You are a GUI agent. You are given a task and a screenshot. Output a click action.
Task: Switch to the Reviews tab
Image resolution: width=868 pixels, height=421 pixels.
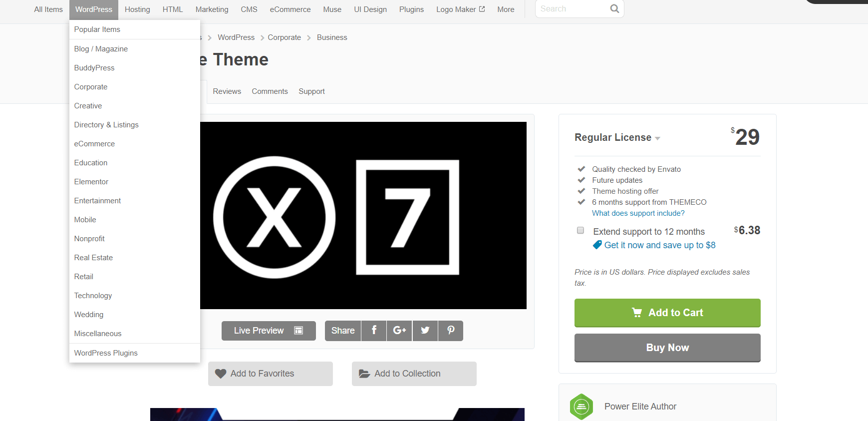[227, 91]
